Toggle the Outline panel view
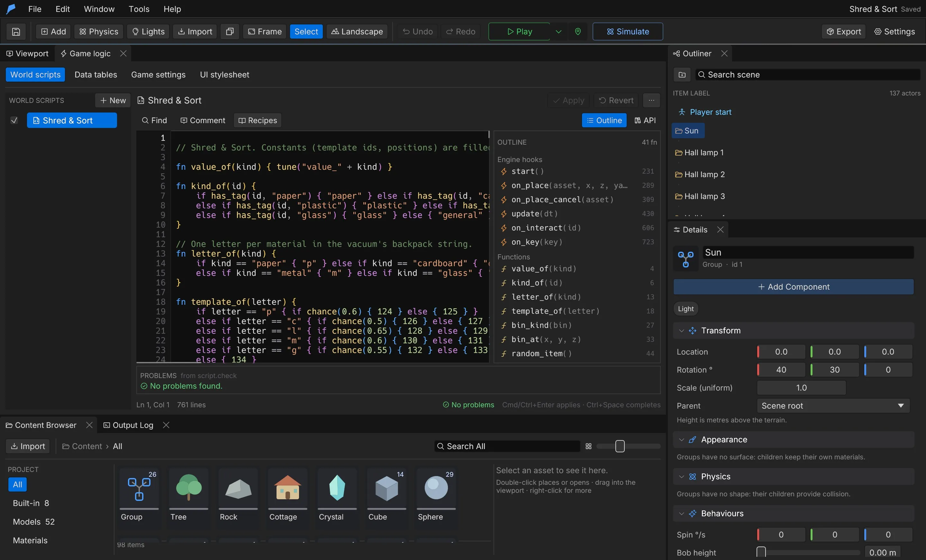Viewport: 926px width, 560px height. 604,120
